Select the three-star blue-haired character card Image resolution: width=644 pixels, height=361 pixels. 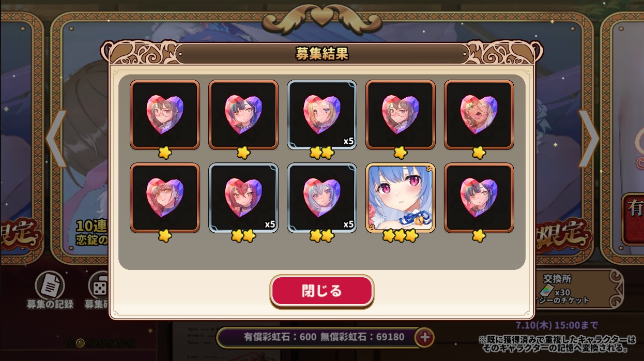[x=401, y=198]
